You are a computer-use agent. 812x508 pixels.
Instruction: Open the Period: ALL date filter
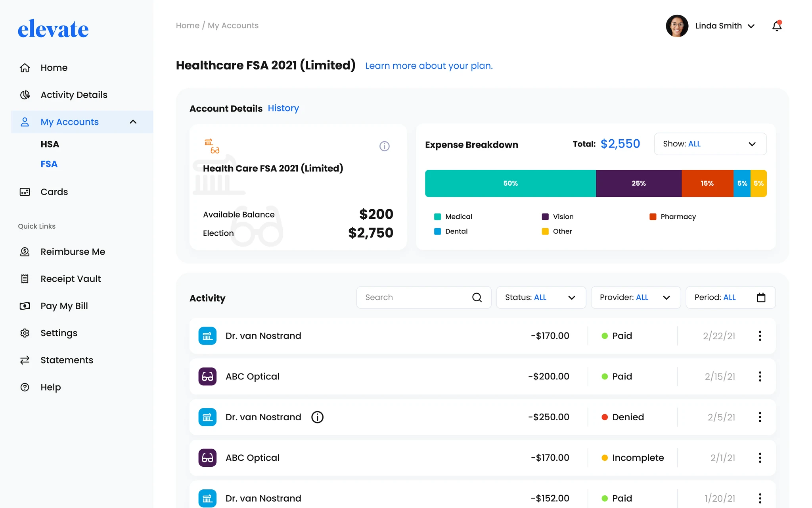pyautogui.click(x=730, y=297)
